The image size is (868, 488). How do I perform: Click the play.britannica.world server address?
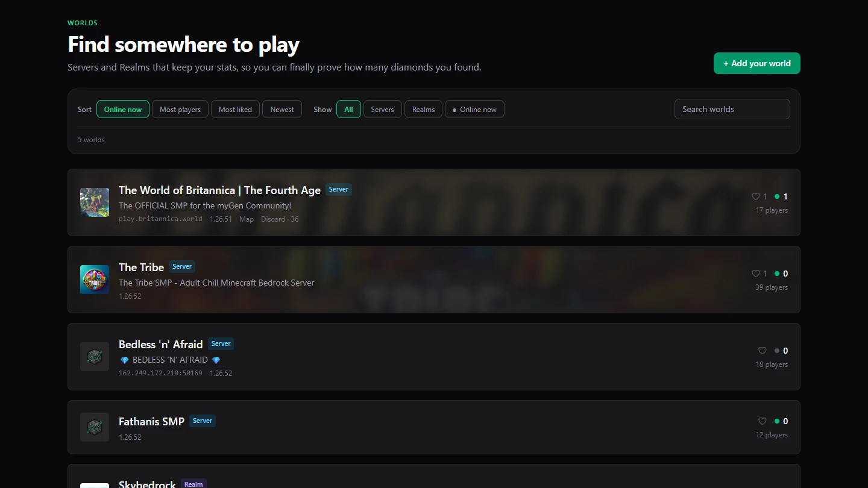click(x=160, y=219)
